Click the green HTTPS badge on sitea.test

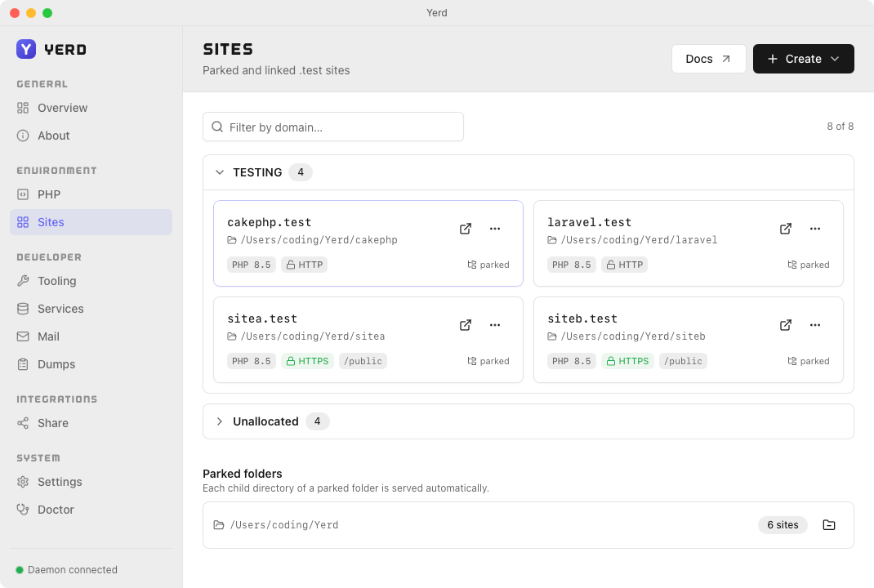point(307,361)
